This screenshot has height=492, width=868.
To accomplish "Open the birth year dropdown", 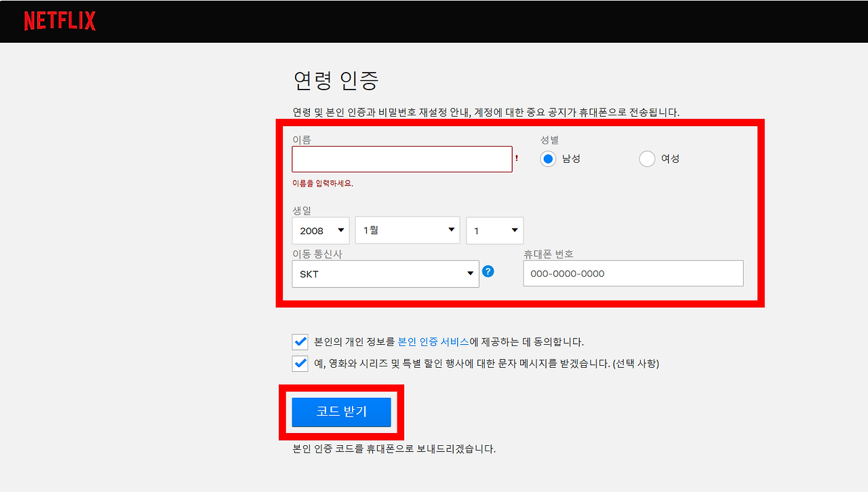I will [320, 231].
